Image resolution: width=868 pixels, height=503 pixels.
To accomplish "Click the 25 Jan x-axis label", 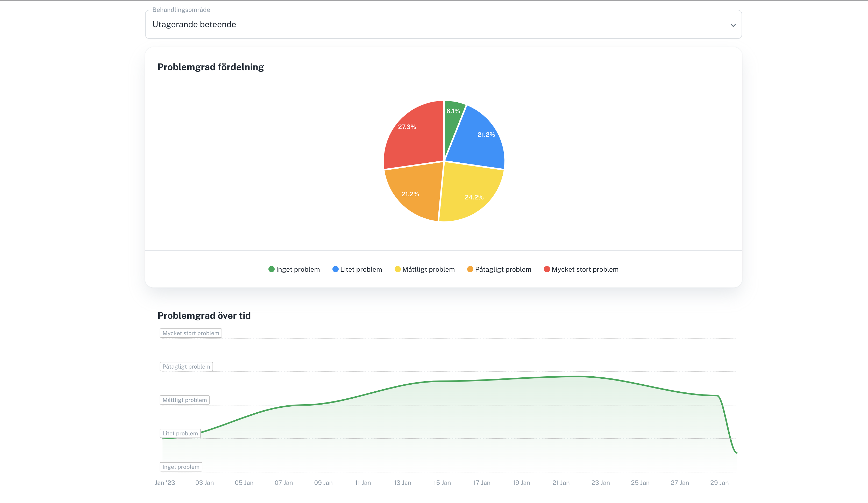I will (640, 483).
